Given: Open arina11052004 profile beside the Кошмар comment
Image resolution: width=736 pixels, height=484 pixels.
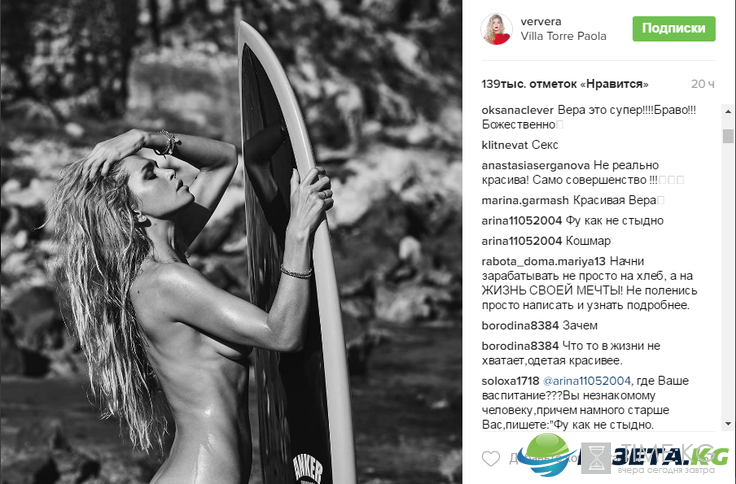Looking at the screenshot, I should (x=522, y=241).
